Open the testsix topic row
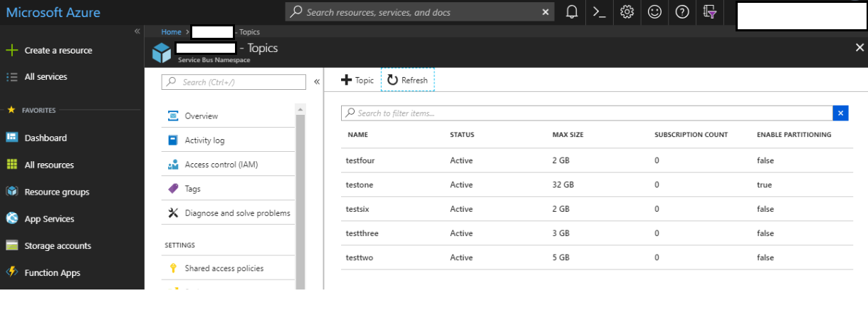This screenshot has height=328, width=868. (597, 209)
